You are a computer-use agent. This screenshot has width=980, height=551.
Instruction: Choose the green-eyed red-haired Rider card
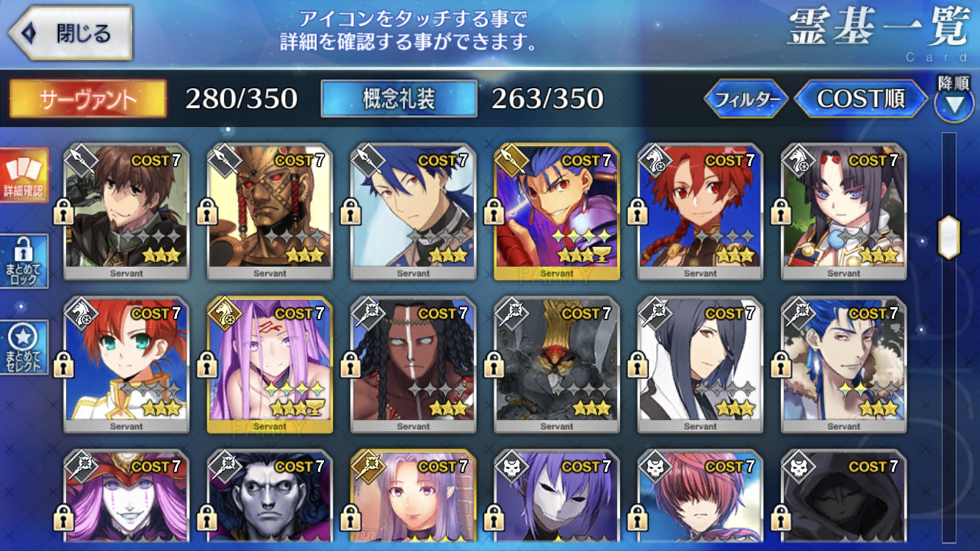[x=126, y=364]
